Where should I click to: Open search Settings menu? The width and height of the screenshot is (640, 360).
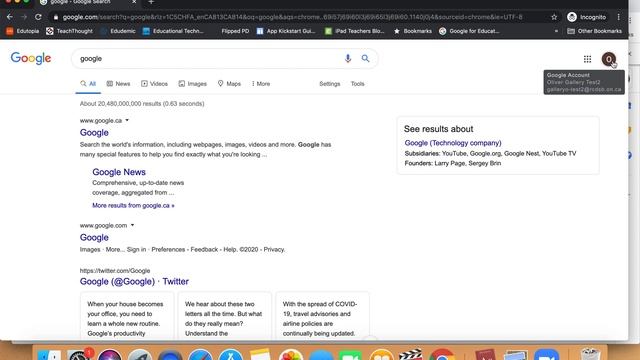pos(329,84)
